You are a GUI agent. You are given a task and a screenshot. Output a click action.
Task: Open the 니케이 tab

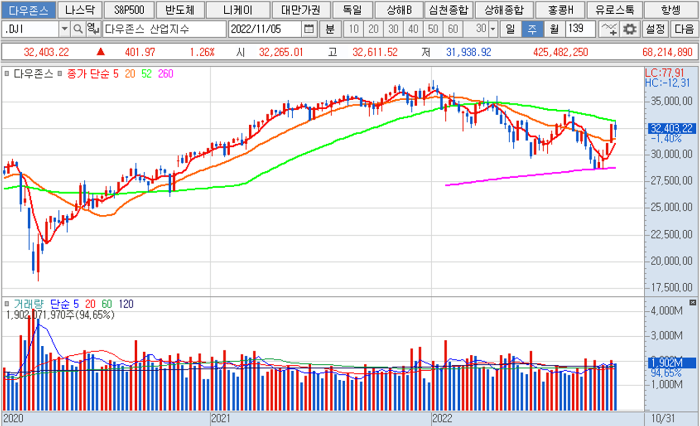pyautogui.click(x=238, y=10)
